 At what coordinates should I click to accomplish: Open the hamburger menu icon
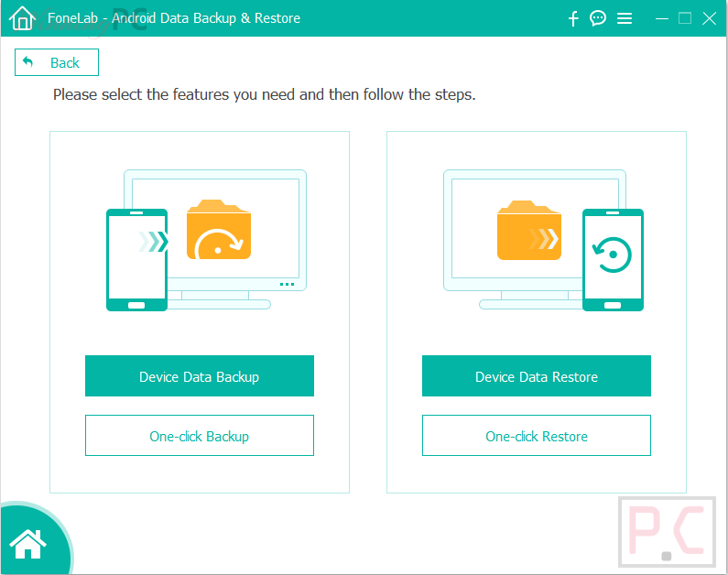625,18
